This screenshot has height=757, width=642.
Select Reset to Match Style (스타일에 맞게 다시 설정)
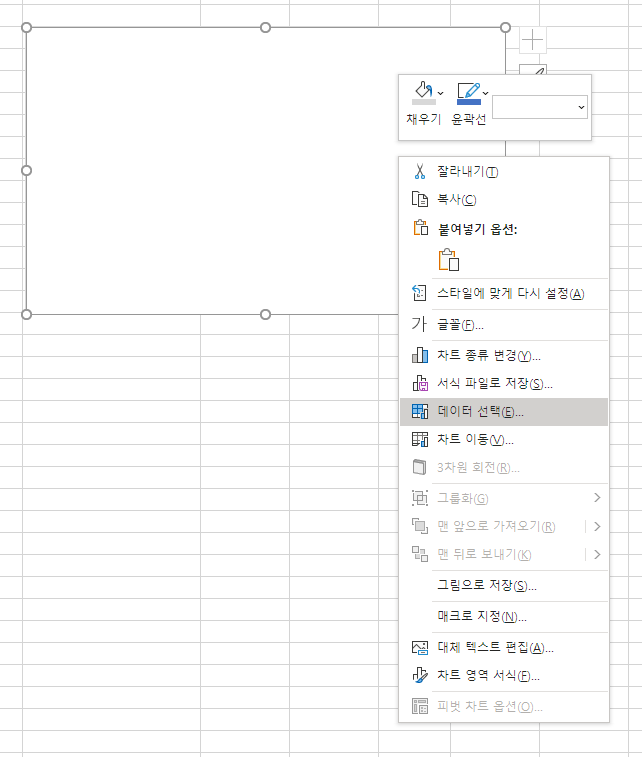click(x=504, y=293)
